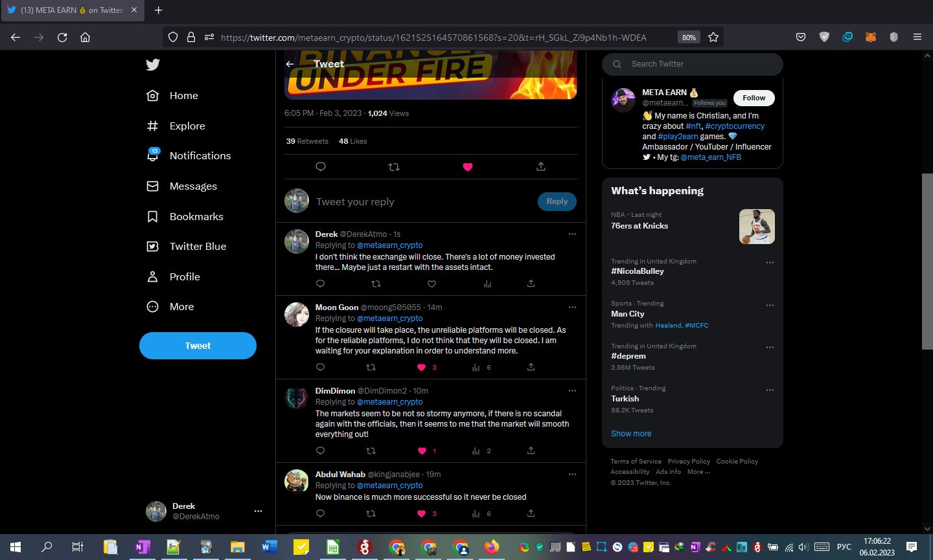Open Messages in the sidebar
The width and height of the screenshot is (933, 560).
point(181,186)
